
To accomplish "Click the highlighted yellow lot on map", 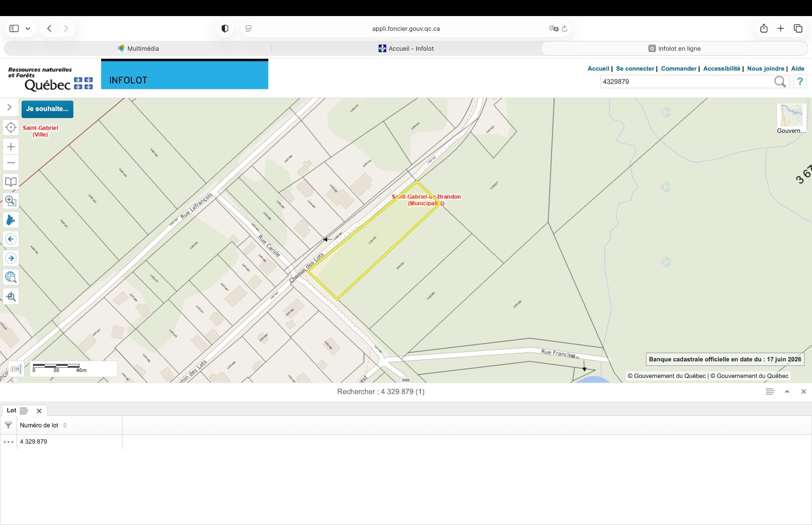I will point(374,241).
